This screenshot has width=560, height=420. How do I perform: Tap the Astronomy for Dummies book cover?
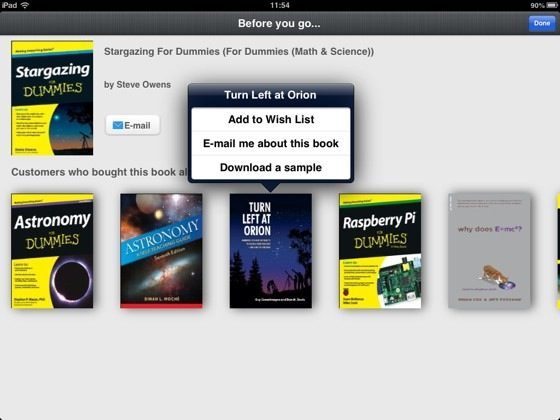coord(52,251)
